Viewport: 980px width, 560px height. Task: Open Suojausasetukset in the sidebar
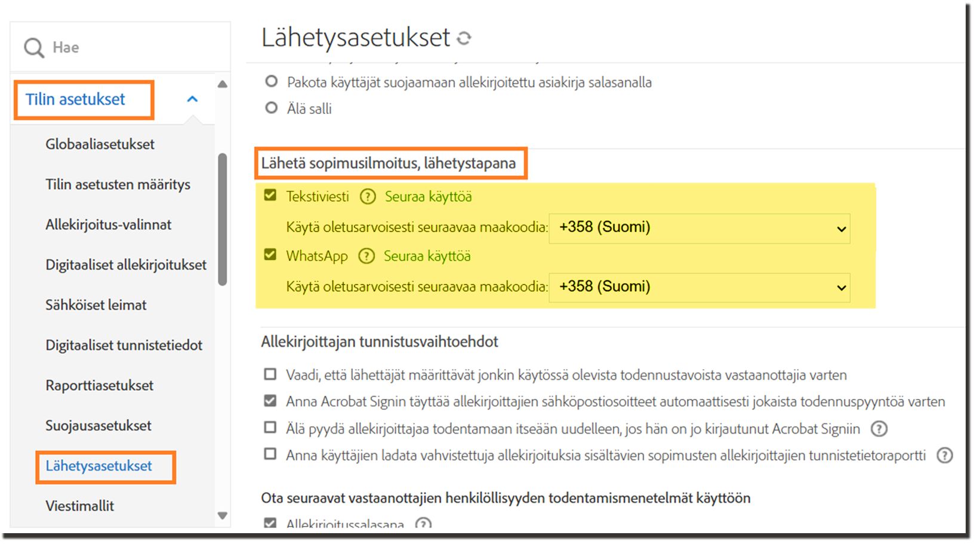coord(98,426)
